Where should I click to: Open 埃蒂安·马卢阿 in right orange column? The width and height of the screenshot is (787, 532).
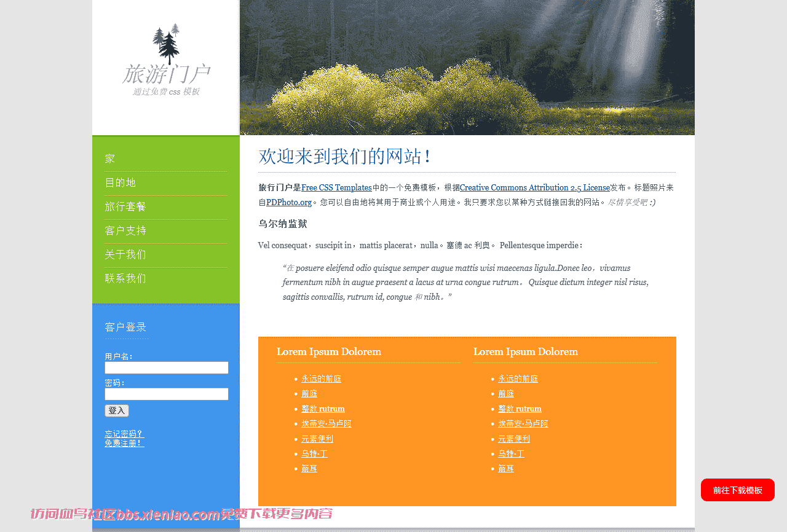[523, 424]
